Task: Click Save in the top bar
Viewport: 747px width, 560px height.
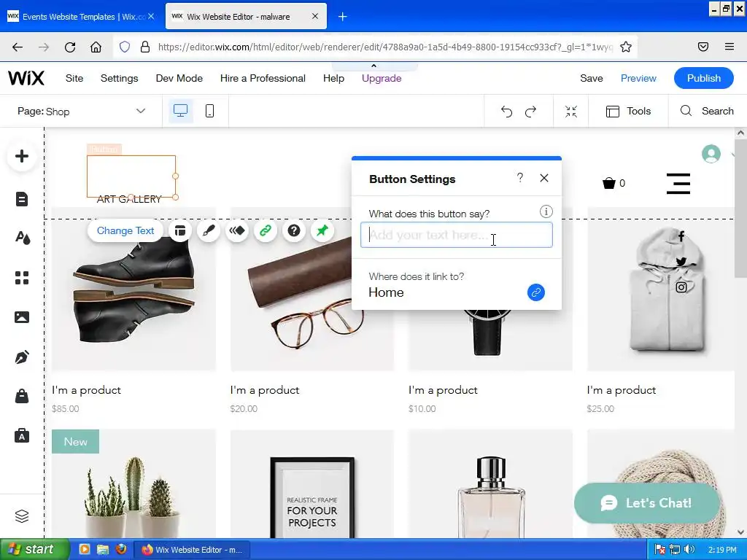Action: [x=591, y=78]
